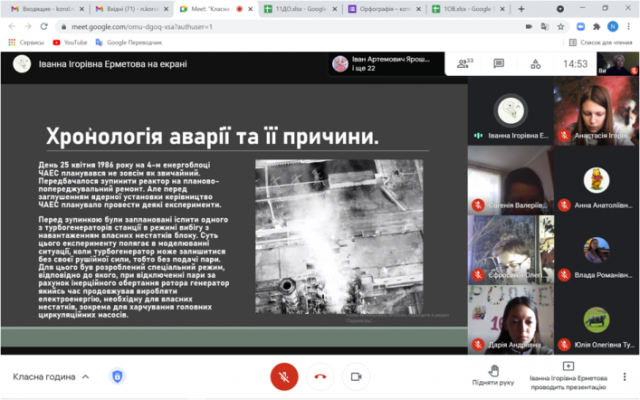Raise hand with Підняти руку button
The height and width of the screenshot is (400, 640).
[493, 376]
